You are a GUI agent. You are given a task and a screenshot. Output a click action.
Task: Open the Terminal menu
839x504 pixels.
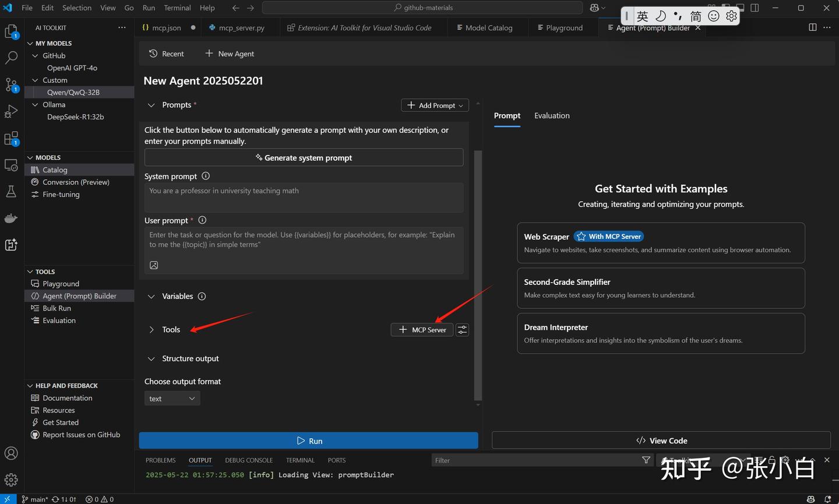tap(177, 8)
